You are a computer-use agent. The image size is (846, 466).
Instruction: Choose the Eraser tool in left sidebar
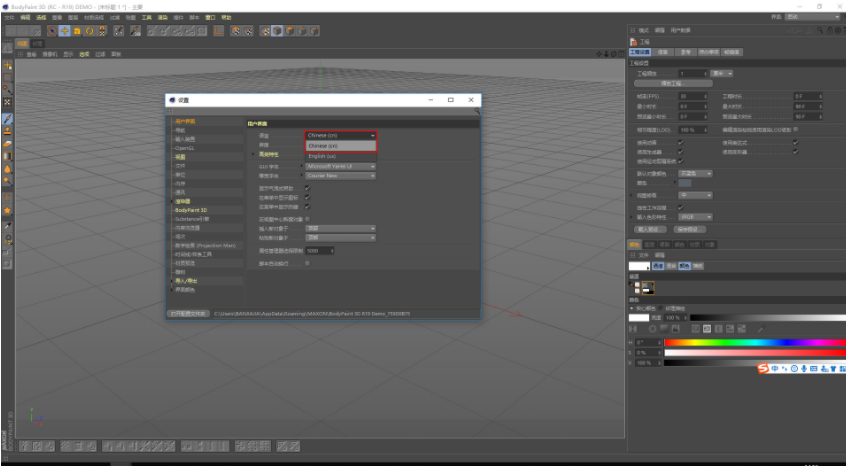(8, 143)
